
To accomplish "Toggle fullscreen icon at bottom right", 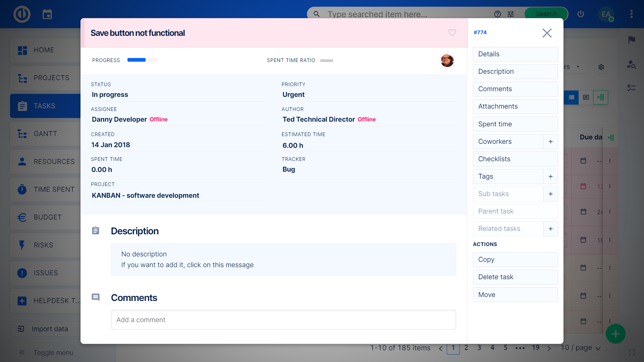I will pos(632,352).
